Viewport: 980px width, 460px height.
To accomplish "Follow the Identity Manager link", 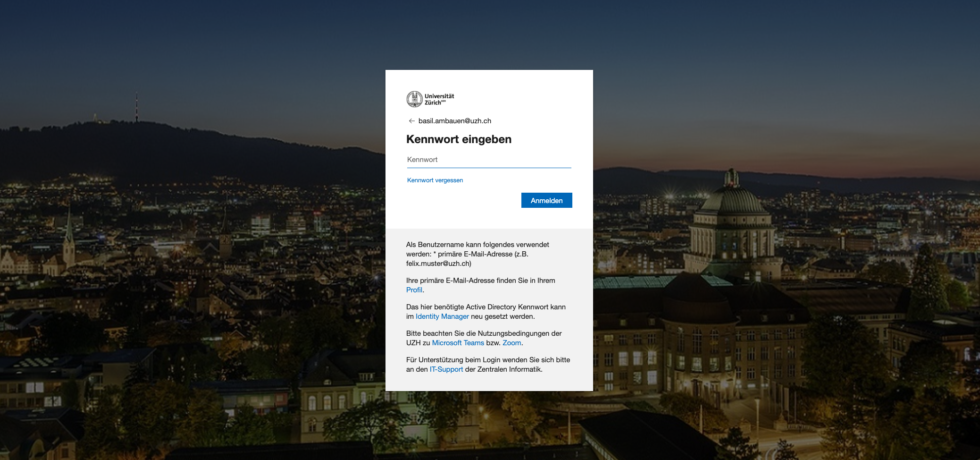I will click(x=442, y=316).
